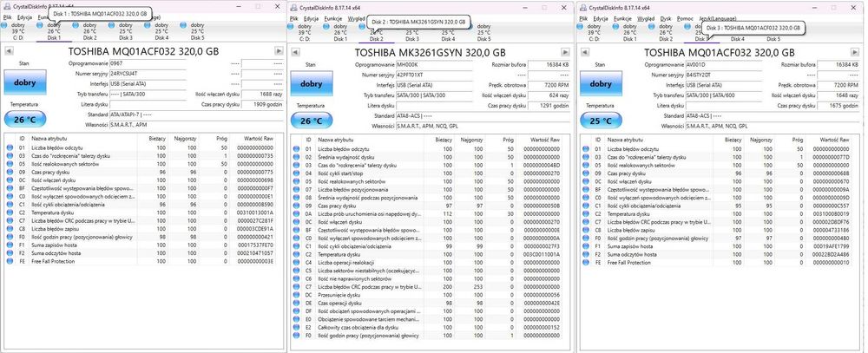The width and height of the screenshot is (868, 353).
Task: Open the Plik menu in left window
Action: pyautogui.click(x=7, y=17)
